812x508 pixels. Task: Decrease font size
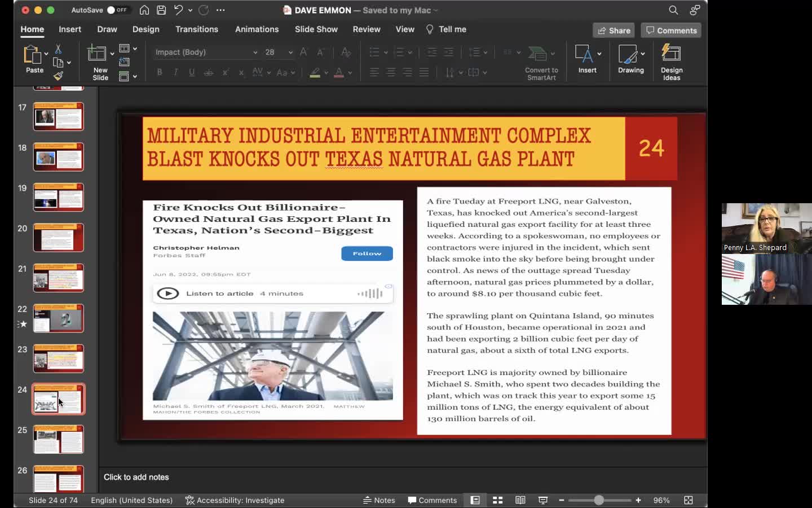coord(320,52)
